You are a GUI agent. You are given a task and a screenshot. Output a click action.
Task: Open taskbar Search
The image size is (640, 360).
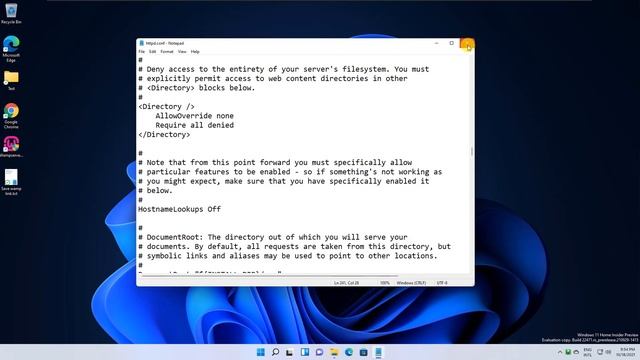click(x=276, y=352)
